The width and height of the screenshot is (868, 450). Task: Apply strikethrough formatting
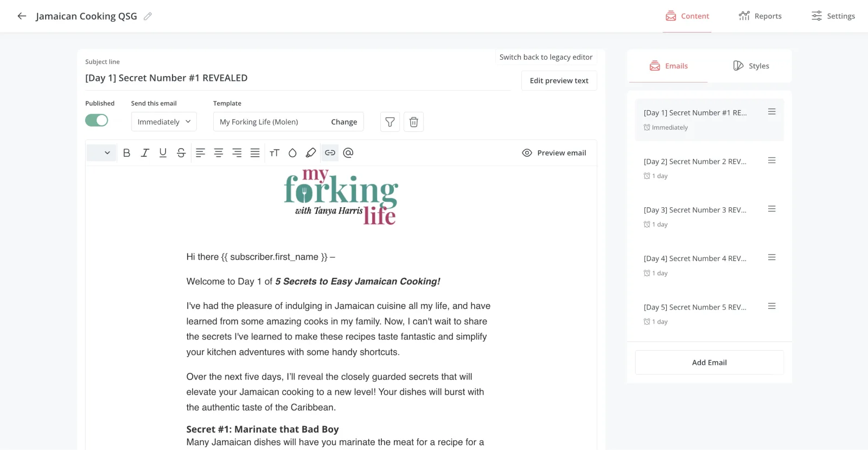(x=181, y=153)
